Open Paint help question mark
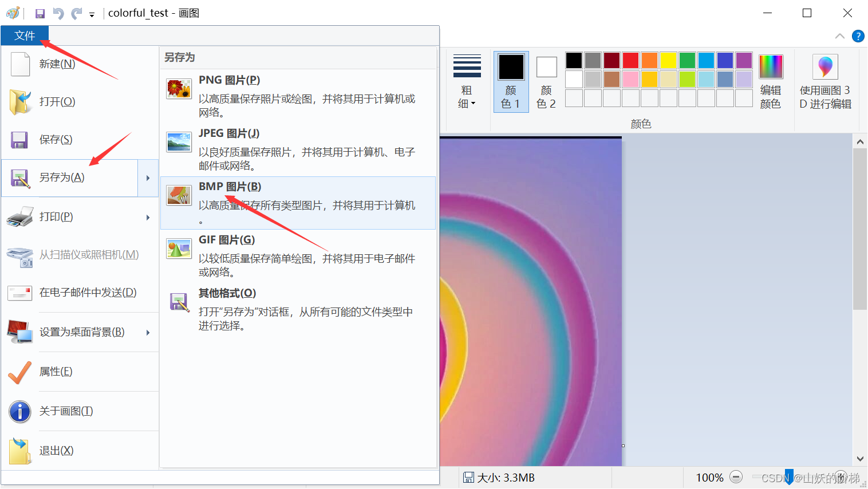The image size is (868, 489). (858, 36)
